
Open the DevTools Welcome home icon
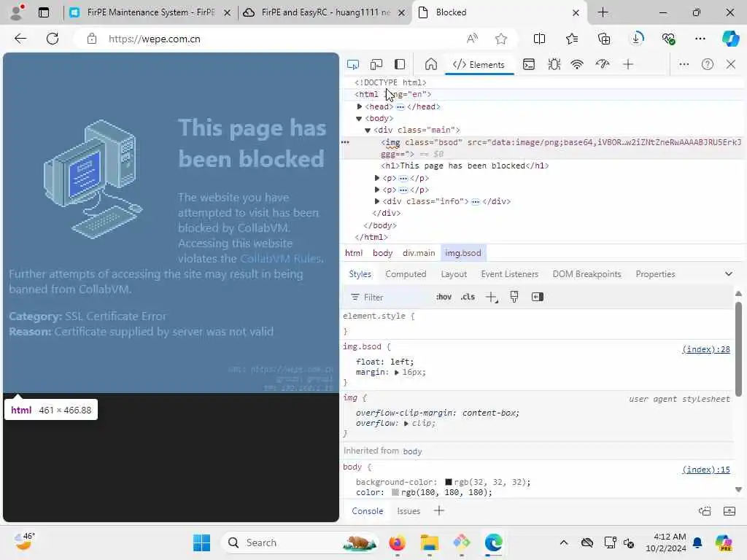tap(430, 64)
